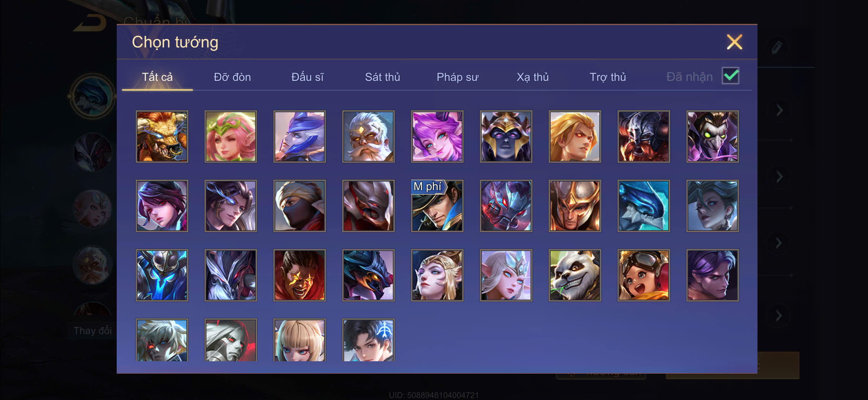Image resolution: width=868 pixels, height=400 pixels.
Task: Switch to the 'Pháp sư' tab
Action: tap(457, 77)
